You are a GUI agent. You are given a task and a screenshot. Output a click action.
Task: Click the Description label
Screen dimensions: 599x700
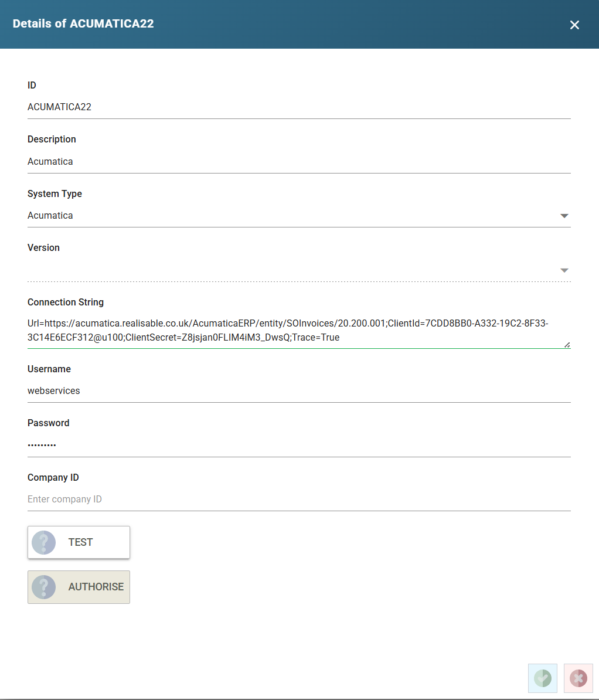52,140
